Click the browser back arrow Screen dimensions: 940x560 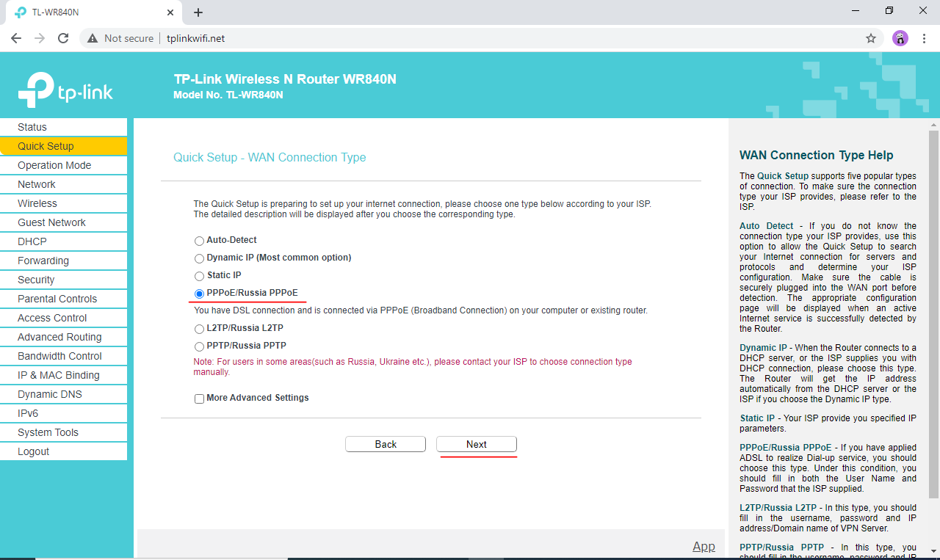point(16,38)
